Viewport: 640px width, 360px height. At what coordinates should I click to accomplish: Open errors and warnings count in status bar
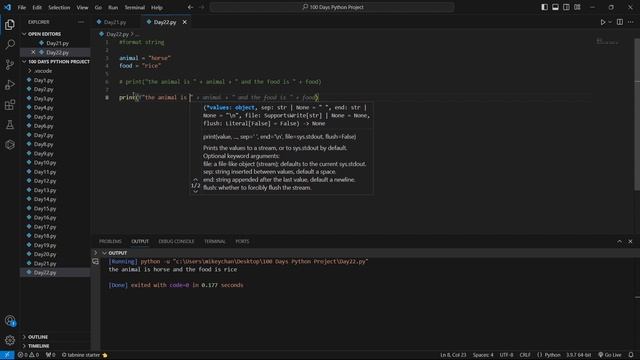28,355
